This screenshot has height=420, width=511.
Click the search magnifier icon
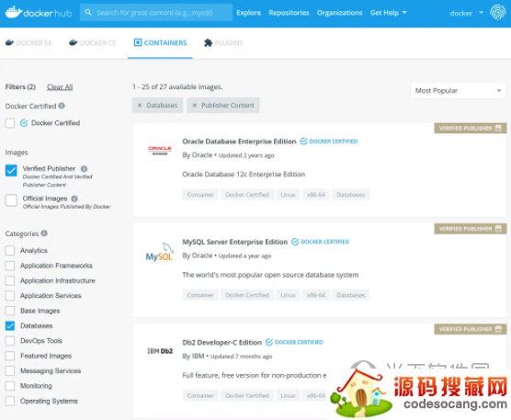click(x=88, y=12)
